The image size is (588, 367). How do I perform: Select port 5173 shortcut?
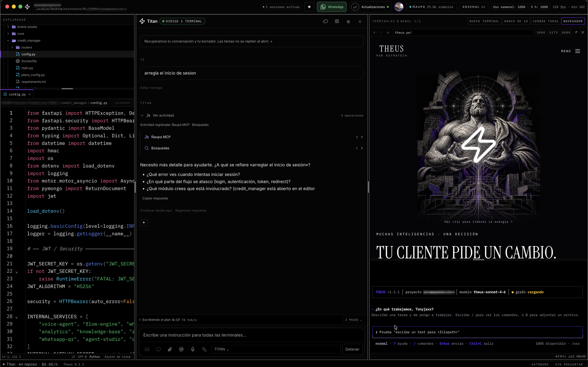tap(553, 33)
